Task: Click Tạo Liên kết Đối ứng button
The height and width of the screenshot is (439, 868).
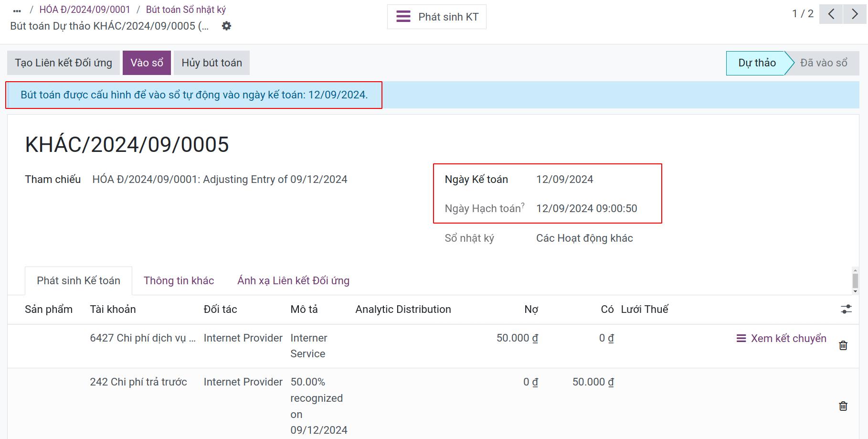Action: [x=64, y=63]
